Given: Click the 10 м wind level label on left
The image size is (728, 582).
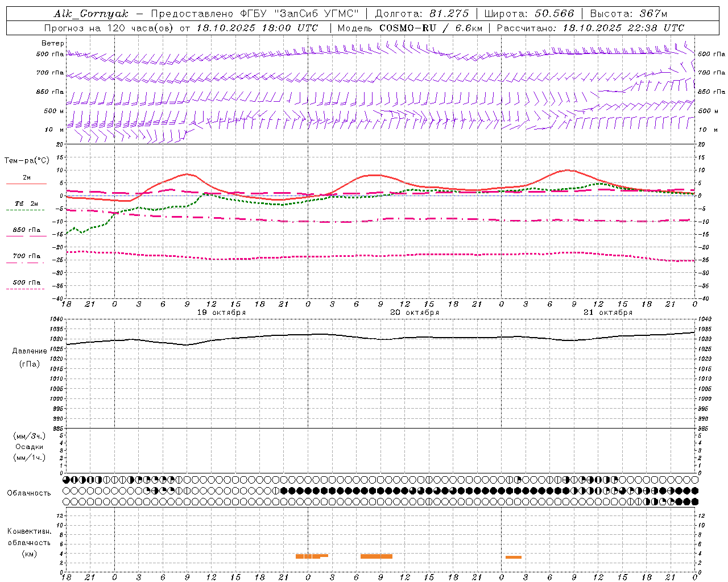Looking at the screenshot, I should [x=53, y=130].
